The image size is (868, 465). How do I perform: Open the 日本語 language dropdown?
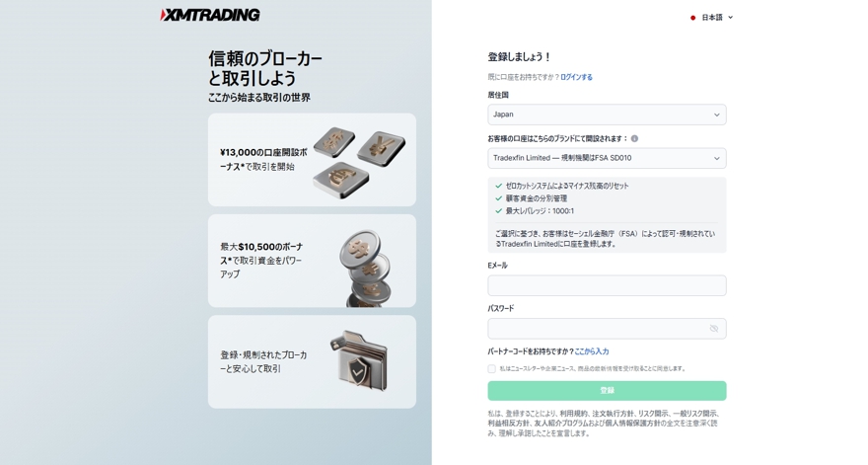click(712, 18)
